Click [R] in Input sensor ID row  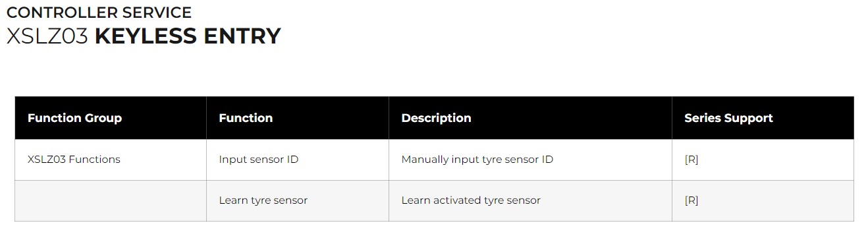pos(691,159)
